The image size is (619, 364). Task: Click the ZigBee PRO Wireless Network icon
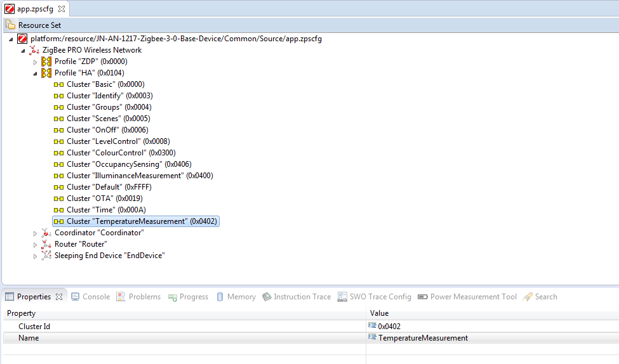[x=34, y=50]
